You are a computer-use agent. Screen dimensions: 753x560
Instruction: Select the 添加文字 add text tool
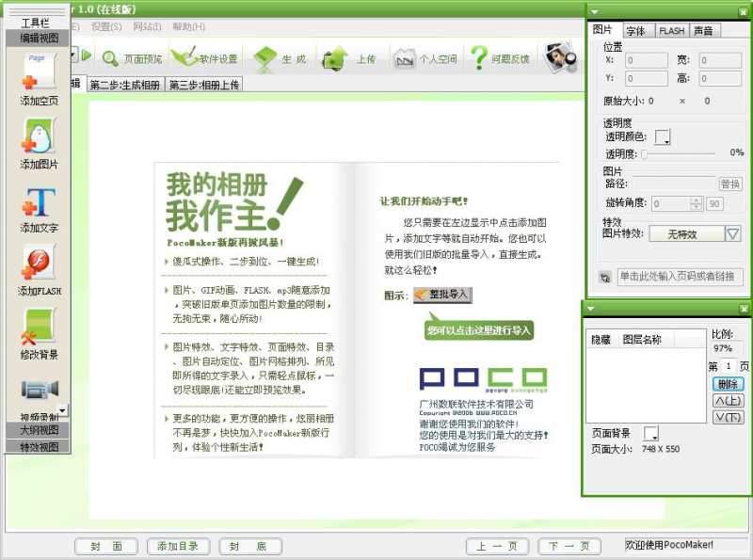pos(39,203)
